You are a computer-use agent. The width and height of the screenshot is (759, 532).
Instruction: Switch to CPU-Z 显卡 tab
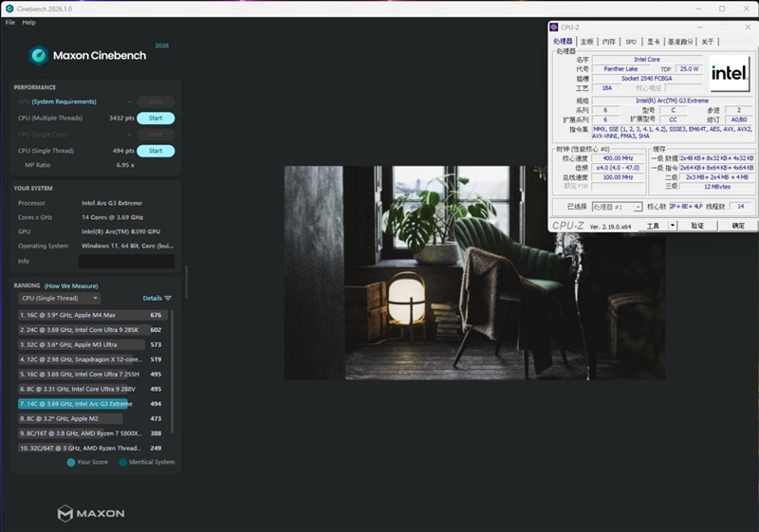[654, 42]
